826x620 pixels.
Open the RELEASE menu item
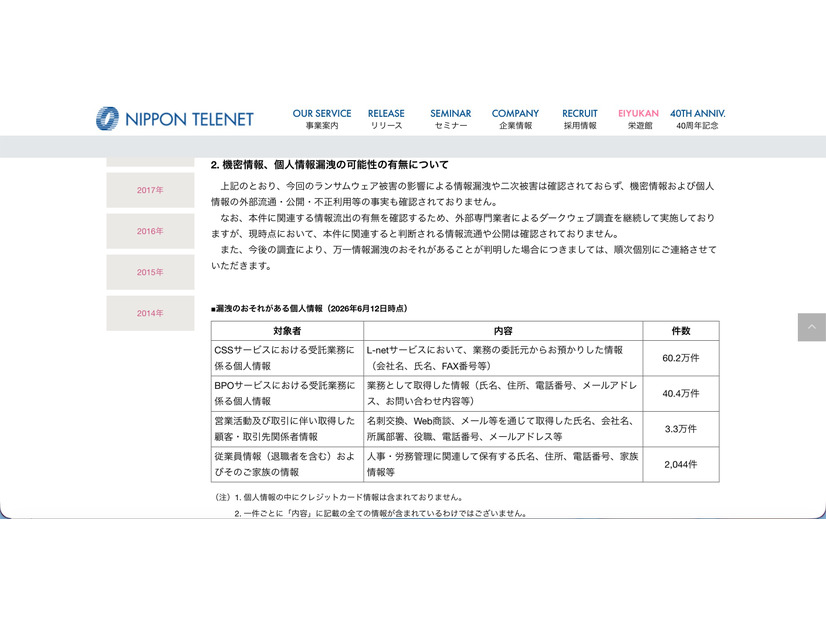click(386, 119)
